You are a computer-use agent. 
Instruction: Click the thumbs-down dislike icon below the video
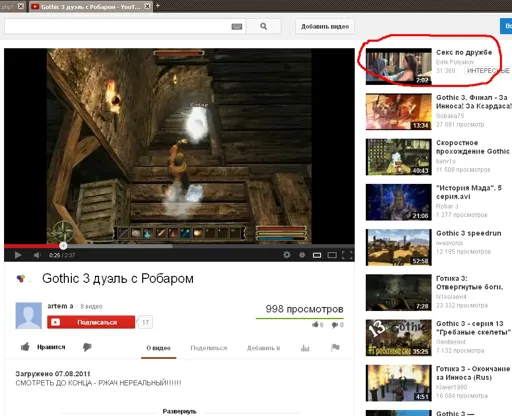[x=87, y=347]
